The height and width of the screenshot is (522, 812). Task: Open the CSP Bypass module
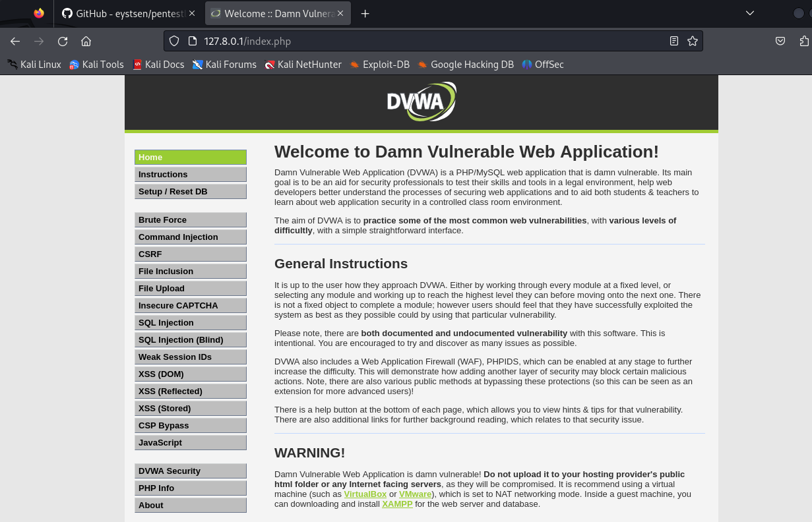191,426
